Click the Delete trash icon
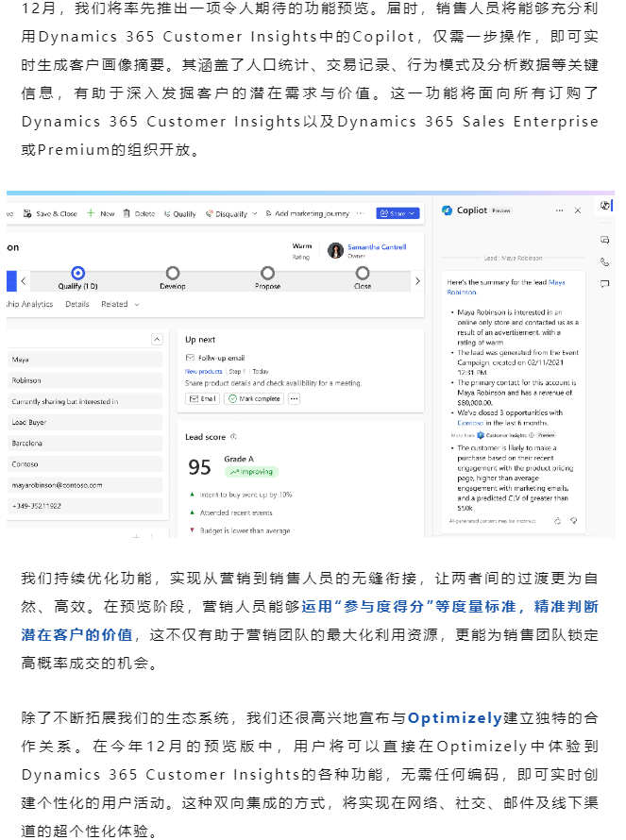This screenshot has width=626, height=840. tap(127, 213)
